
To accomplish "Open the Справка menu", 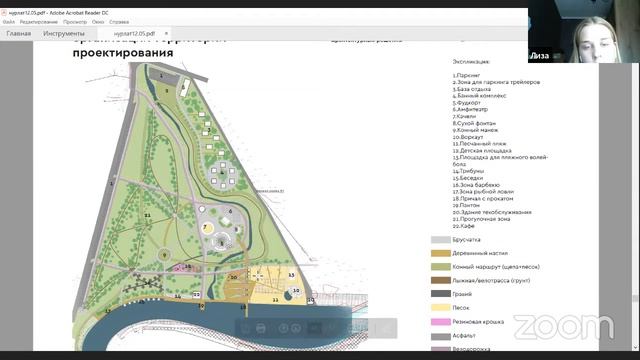I will 119,22.
